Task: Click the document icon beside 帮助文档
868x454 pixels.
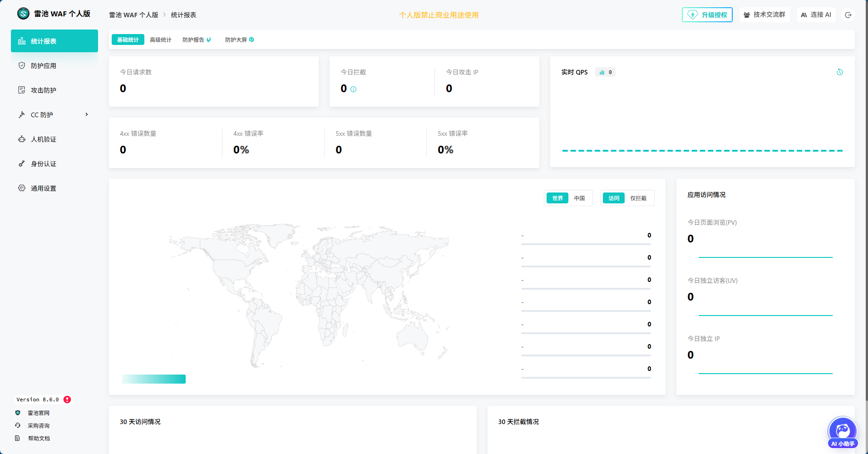Action: pos(18,438)
